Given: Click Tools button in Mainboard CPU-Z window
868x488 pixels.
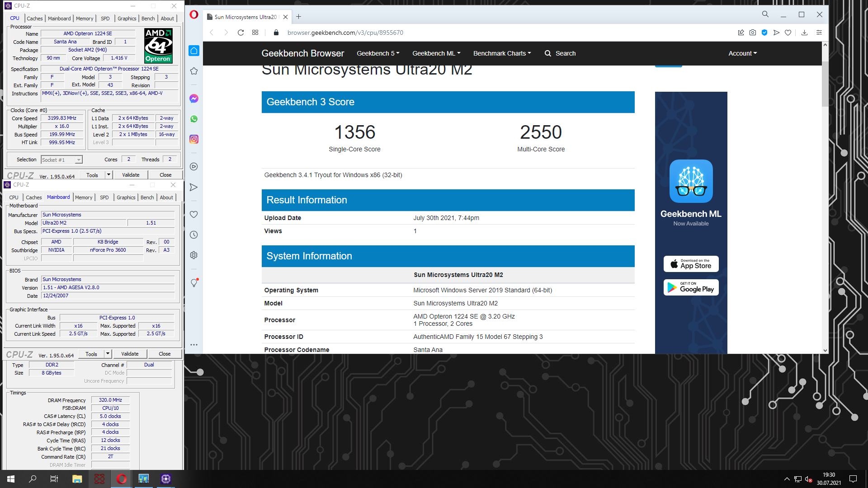Looking at the screenshot, I should click(x=91, y=354).
